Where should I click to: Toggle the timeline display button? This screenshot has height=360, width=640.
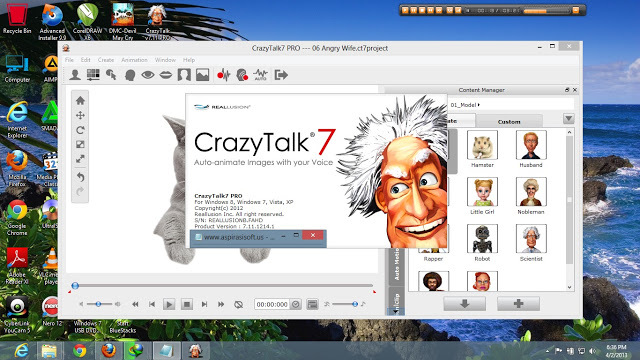(312, 304)
